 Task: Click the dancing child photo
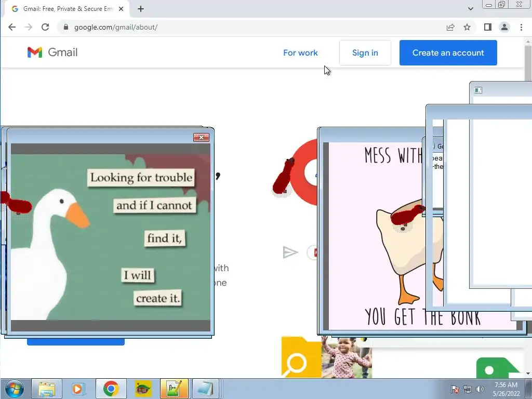[x=347, y=357]
